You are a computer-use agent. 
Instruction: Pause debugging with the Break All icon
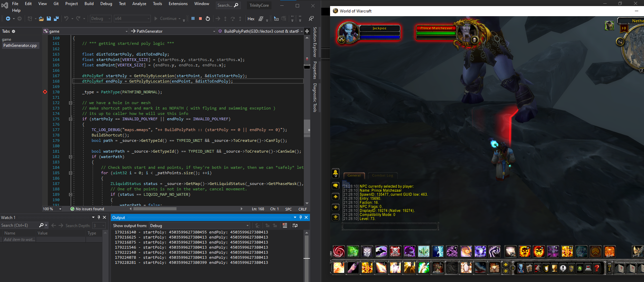coord(193,19)
